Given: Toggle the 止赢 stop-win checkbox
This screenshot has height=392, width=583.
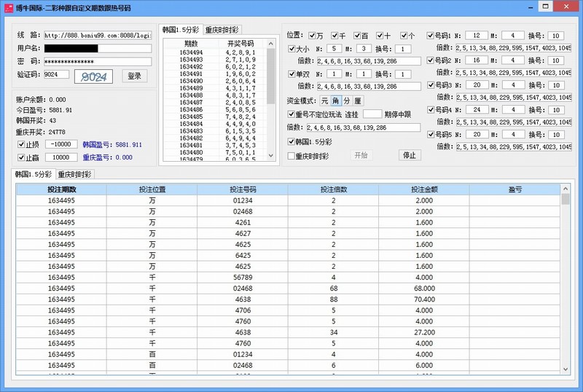Looking at the screenshot, I should pos(21,157).
